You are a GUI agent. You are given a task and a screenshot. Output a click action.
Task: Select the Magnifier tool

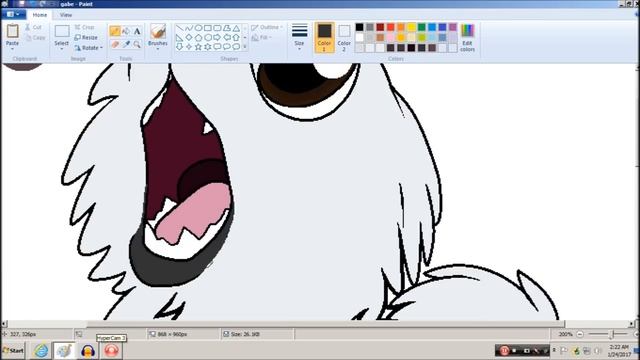coord(137,44)
